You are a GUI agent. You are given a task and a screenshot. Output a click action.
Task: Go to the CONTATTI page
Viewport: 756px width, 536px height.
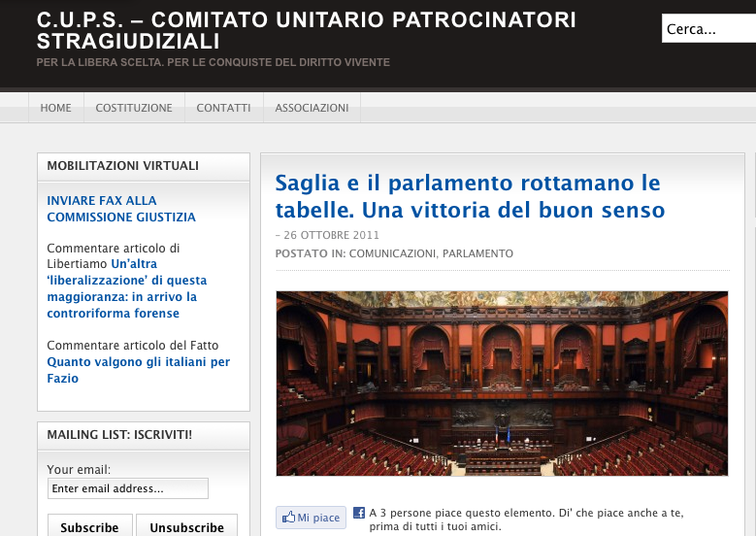tap(224, 108)
